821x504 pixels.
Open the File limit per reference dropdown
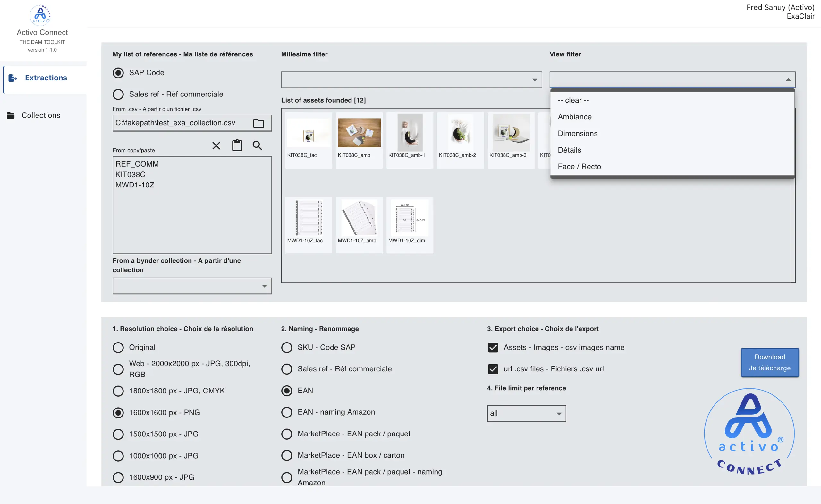point(526,413)
